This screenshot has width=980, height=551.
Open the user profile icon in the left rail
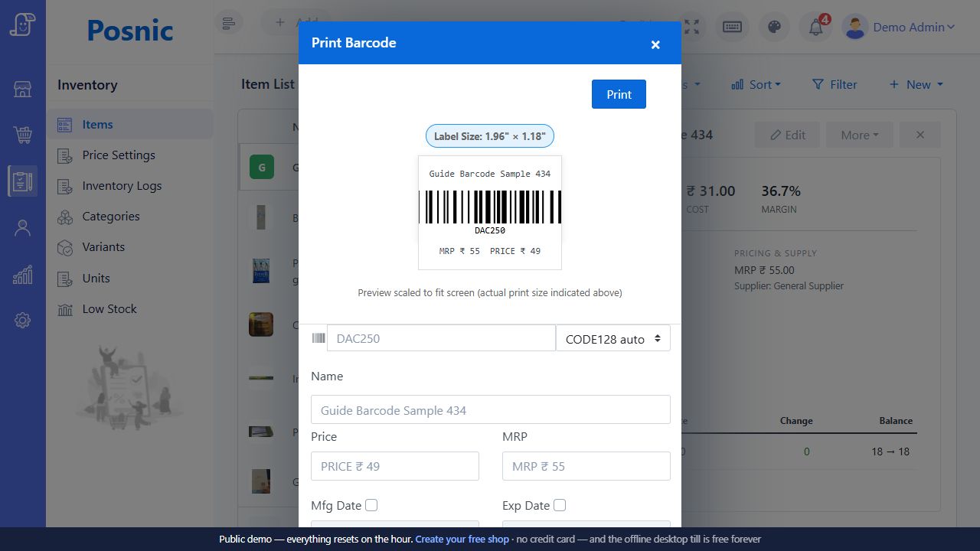click(22, 228)
